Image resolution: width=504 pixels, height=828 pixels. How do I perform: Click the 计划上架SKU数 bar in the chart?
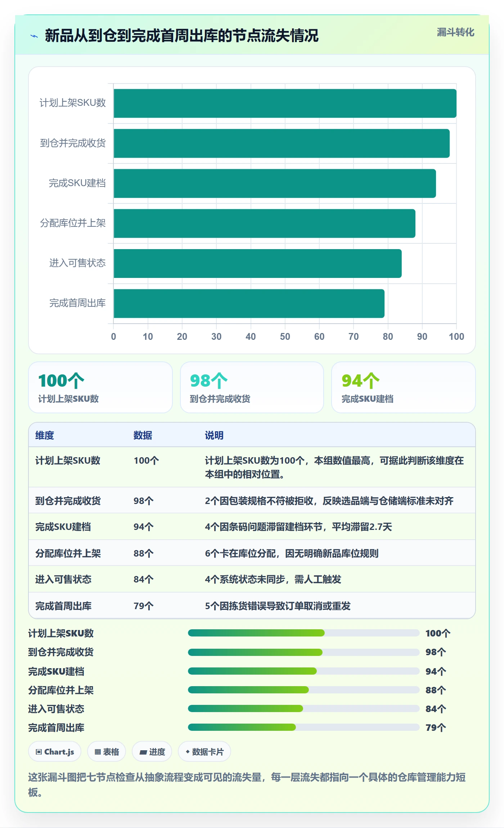pos(285,103)
